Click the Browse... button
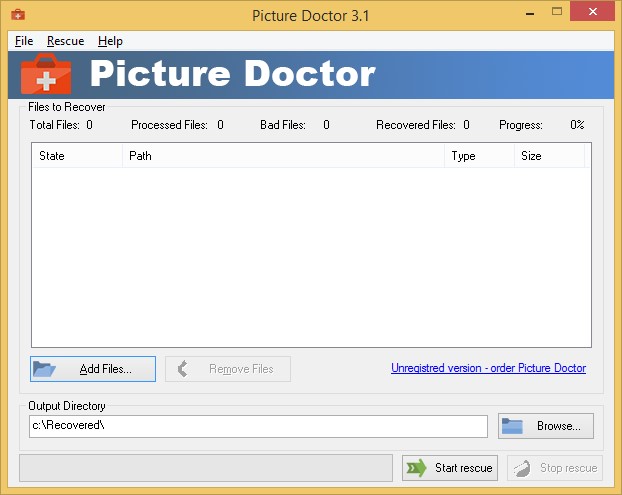 546,426
